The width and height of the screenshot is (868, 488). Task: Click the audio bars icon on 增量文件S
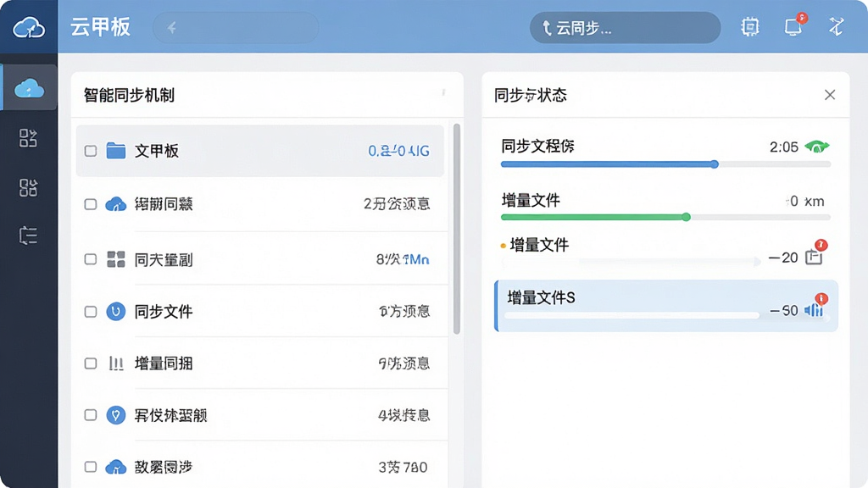point(814,310)
